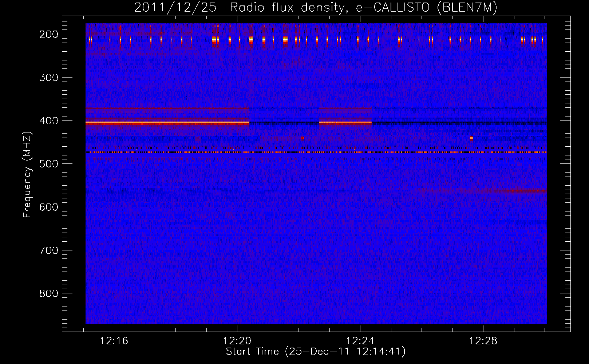The image size is (589, 364).
Task: Click the bright 405 MHz emission band near 12:16
Action: [167, 123]
